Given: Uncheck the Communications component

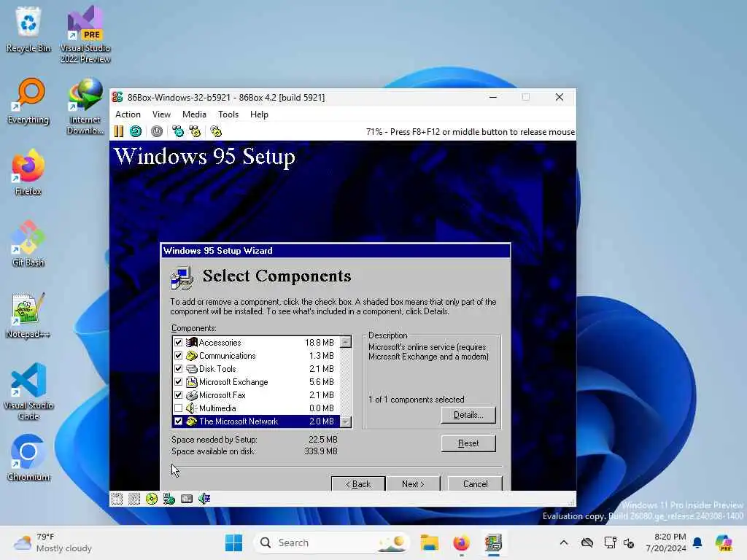Looking at the screenshot, I should (178, 356).
